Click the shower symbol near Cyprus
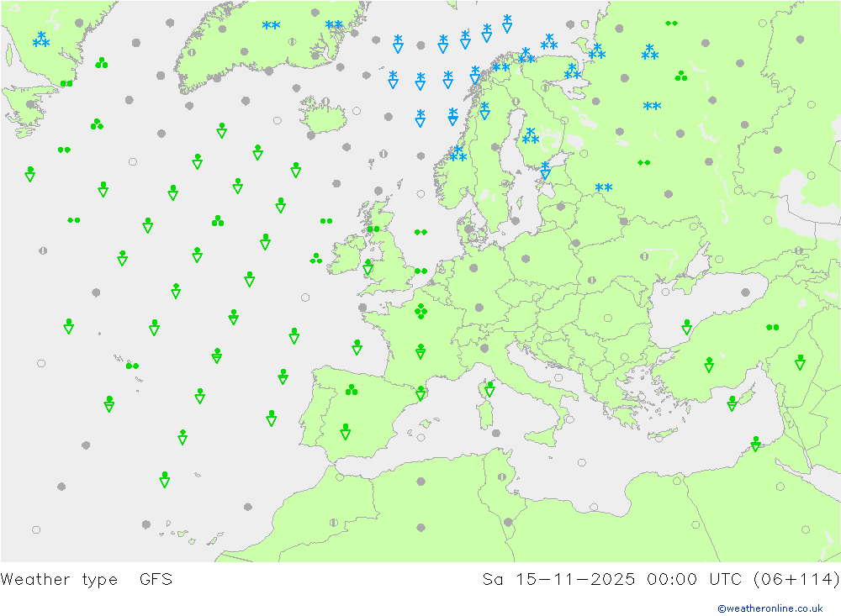 733,403
